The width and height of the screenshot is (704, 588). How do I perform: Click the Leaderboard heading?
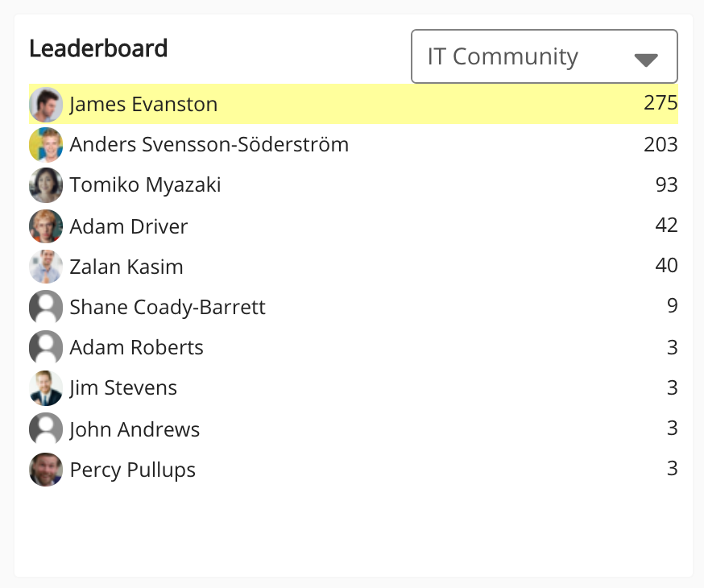click(x=98, y=48)
